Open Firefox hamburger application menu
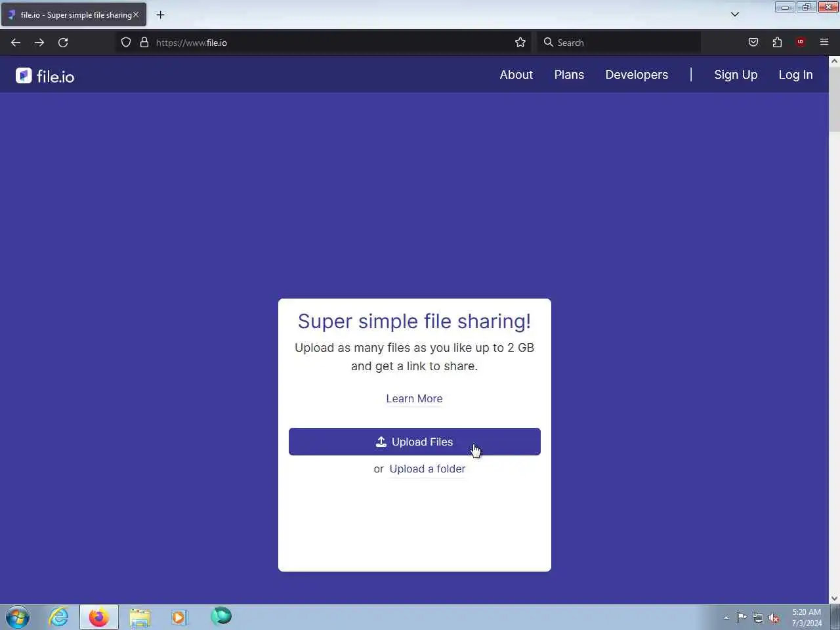Viewport: 840px width, 630px height. (x=824, y=43)
